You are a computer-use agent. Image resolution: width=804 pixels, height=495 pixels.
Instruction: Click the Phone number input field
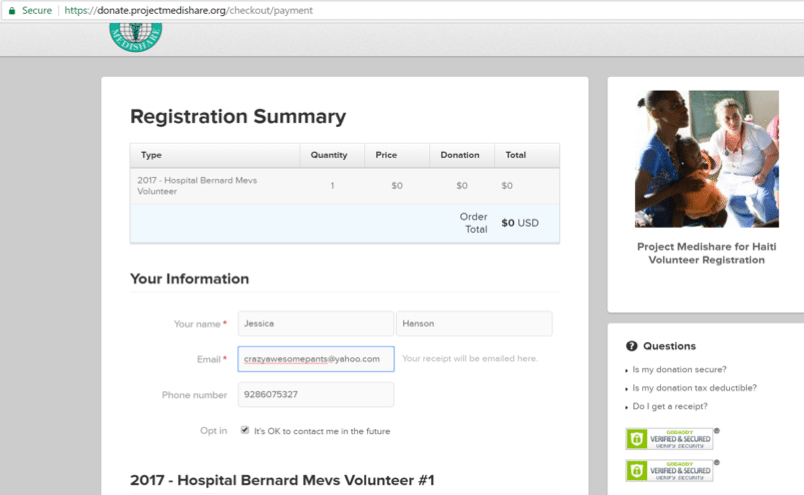click(x=316, y=394)
